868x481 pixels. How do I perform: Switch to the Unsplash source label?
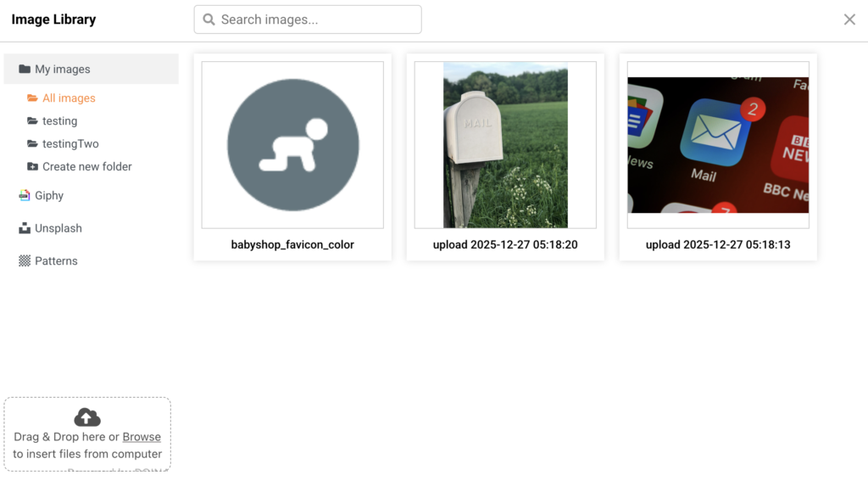58,227
